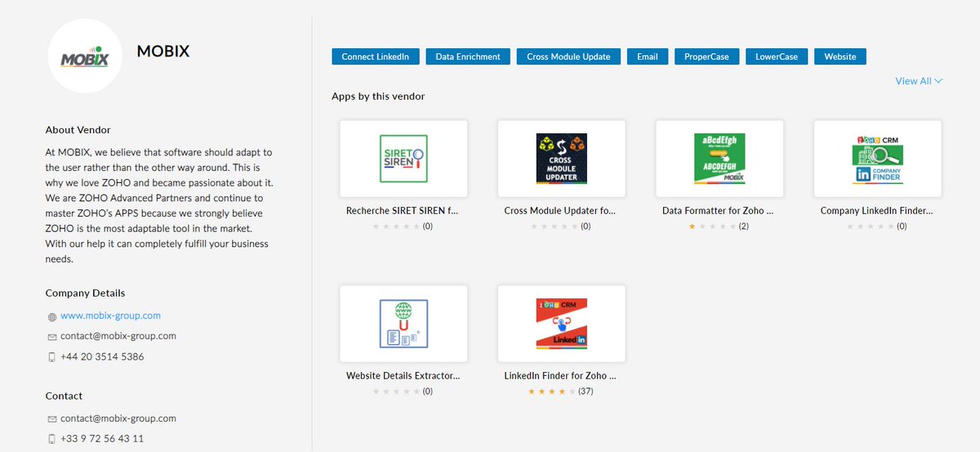This screenshot has width=980, height=452.
Task: Open LinkedIn Finder for Zoho title
Action: pos(560,377)
